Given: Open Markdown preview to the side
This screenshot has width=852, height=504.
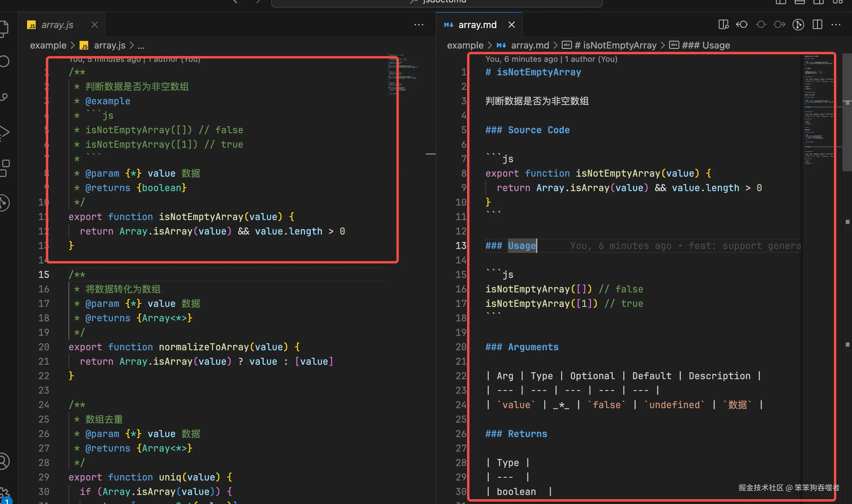Looking at the screenshot, I should coord(723,25).
